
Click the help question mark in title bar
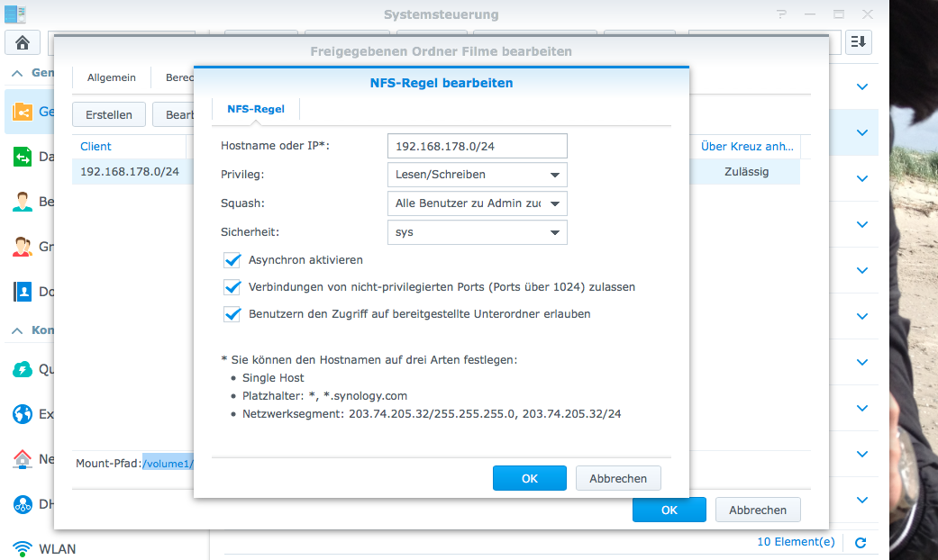point(781,14)
